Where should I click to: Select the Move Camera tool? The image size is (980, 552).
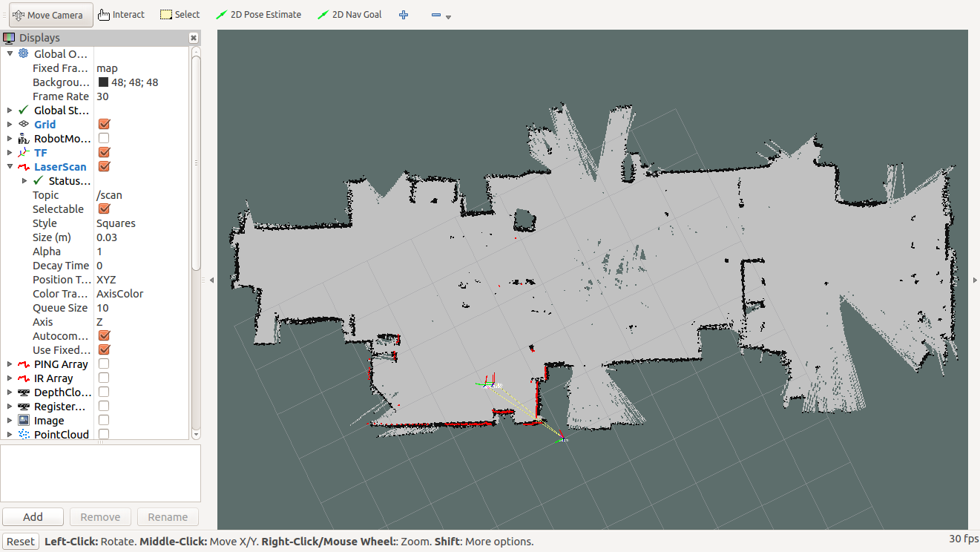coord(51,15)
